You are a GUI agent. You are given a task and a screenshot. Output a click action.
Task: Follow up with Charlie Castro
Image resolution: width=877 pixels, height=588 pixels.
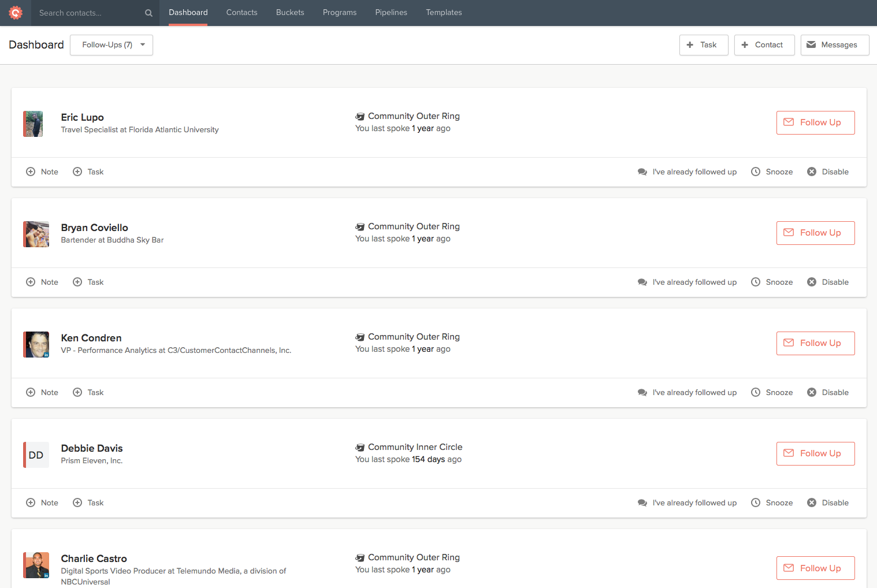[816, 568]
